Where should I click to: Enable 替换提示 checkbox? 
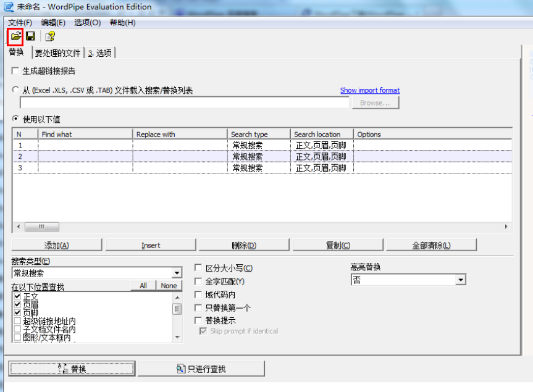pyautogui.click(x=198, y=320)
